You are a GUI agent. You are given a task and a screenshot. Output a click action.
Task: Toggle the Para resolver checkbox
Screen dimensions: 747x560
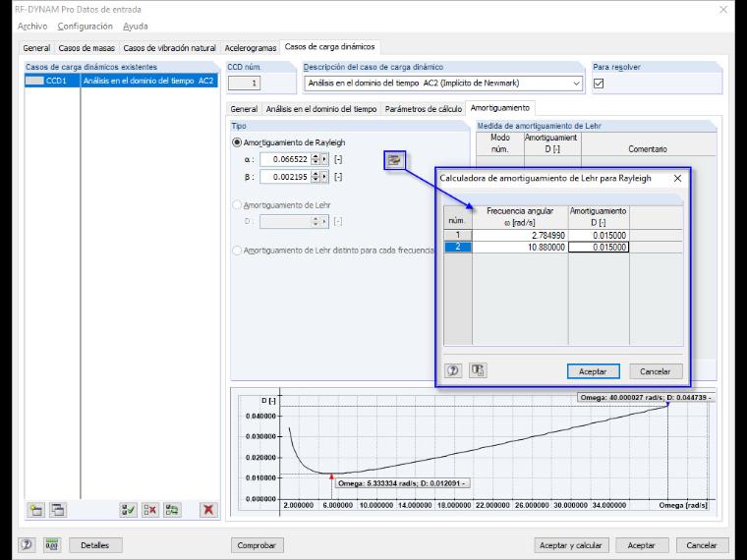coord(599,84)
